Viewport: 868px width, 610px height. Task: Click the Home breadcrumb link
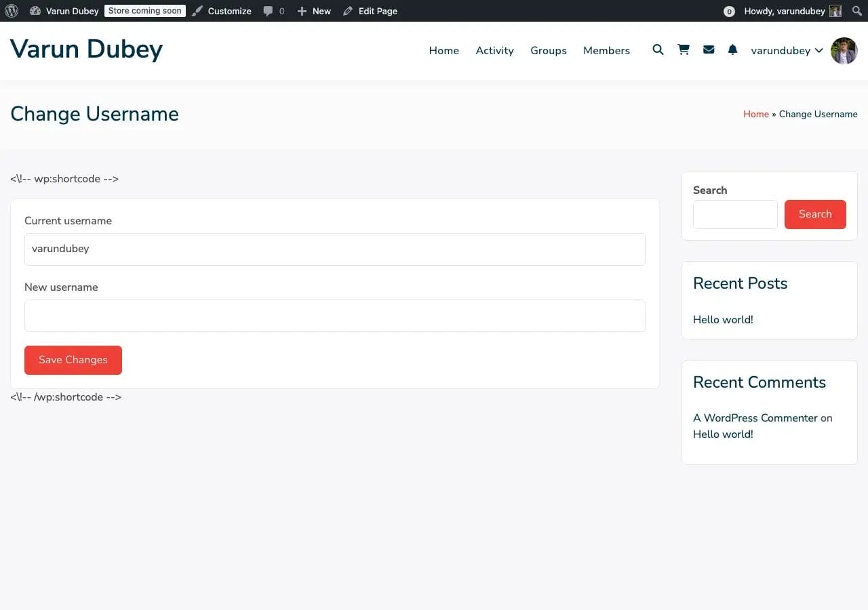755,114
